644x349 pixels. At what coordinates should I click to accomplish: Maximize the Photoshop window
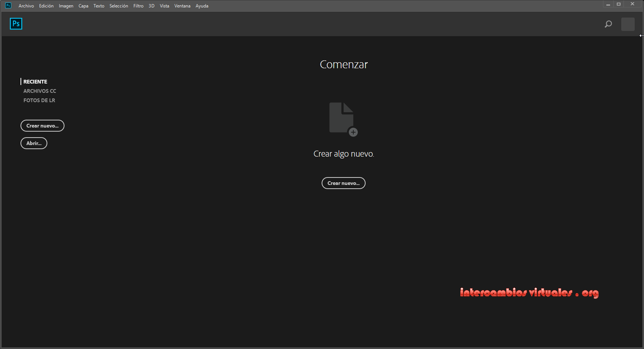[x=619, y=4]
